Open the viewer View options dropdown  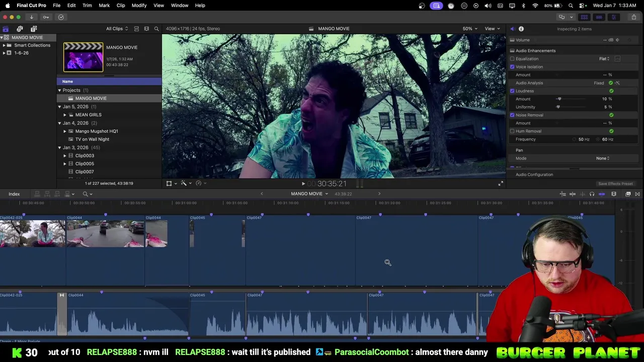(492, 29)
